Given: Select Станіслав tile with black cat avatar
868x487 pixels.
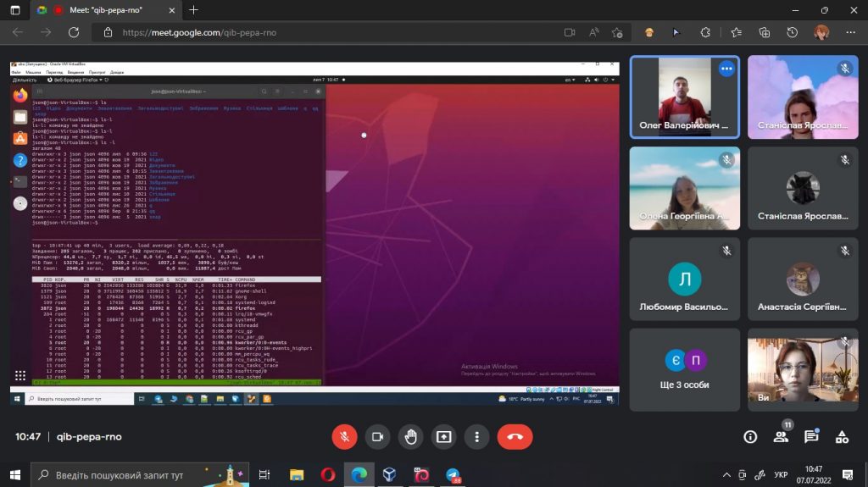Looking at the screenshot, I should click(x=803, y=188).
